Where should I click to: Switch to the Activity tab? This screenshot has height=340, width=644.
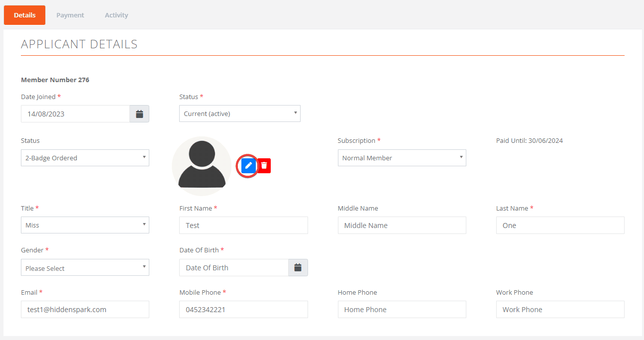pos(116,15)
